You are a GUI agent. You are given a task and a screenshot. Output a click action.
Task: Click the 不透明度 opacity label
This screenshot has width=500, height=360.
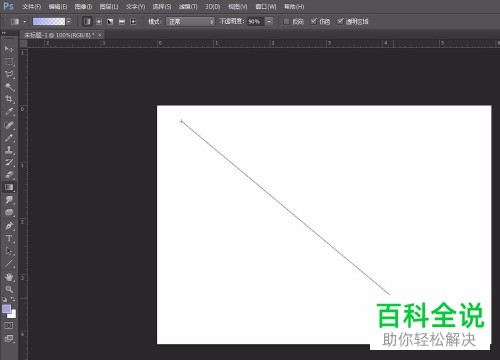pos(232,22)
